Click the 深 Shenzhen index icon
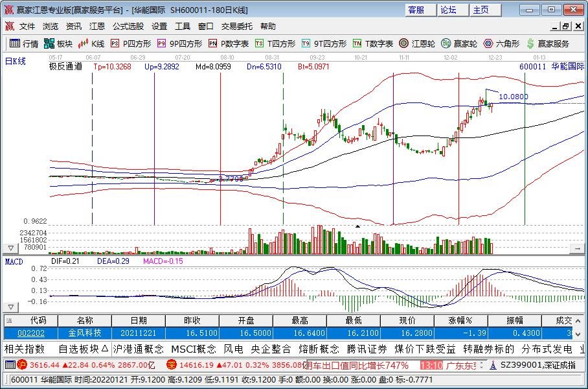This screenshot has width=588, height=389. [172, 364]
